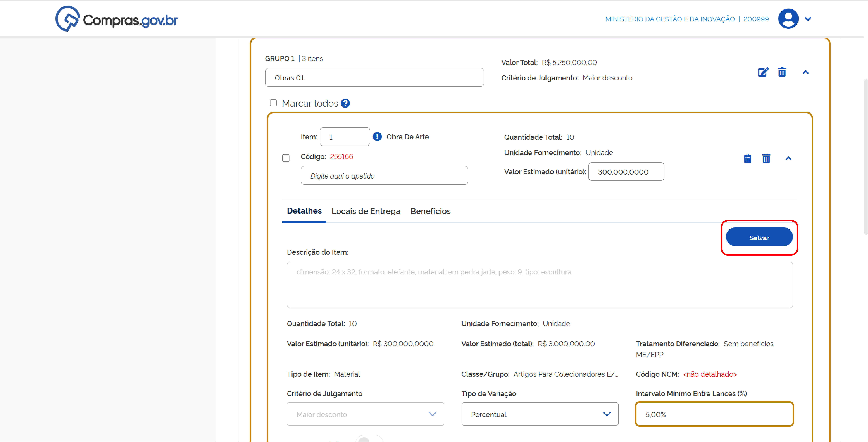Click the Ministério da Gestão e da Inovação link
Screen dimensions: 868x442
point(670,19)
